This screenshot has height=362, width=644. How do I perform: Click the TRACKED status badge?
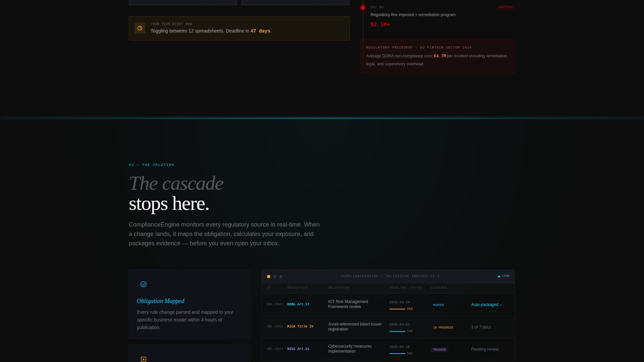(439, 350)
